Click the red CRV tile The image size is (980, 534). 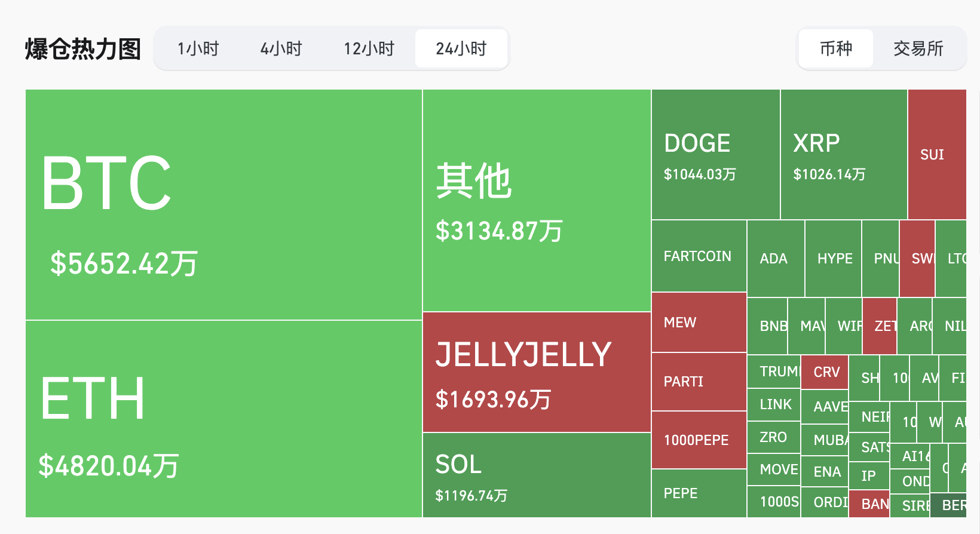coord(825,372)
